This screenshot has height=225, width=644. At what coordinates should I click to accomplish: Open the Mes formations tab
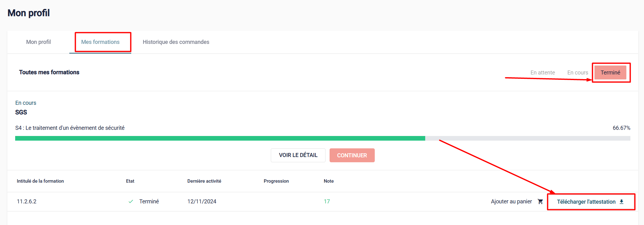point(100,42)
